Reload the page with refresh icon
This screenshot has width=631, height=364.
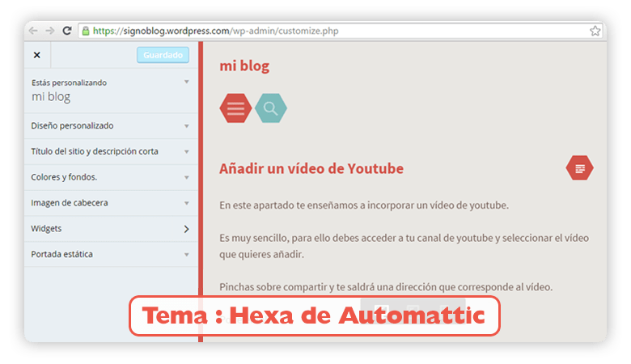[x=67, y=31]
